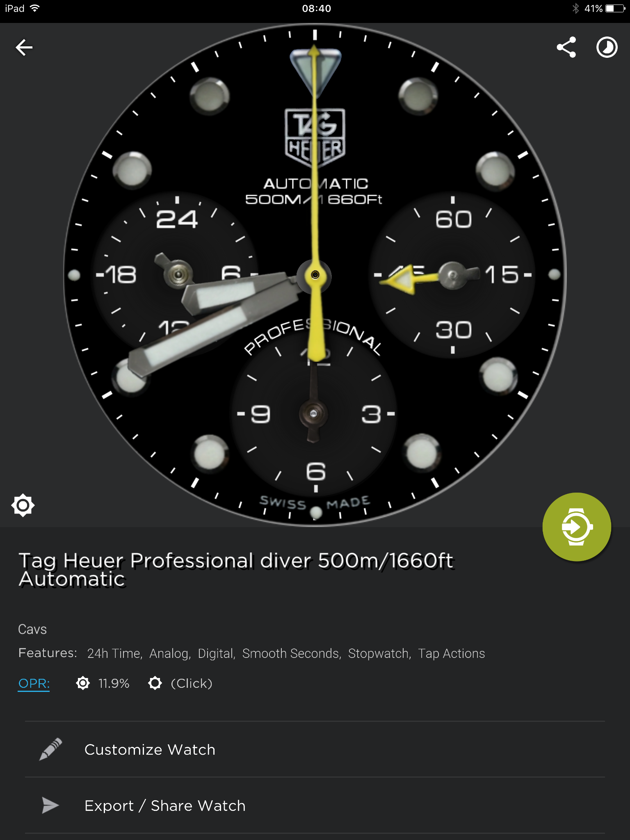Tap the battery indicator in status bar

click(x=615, y=8)
